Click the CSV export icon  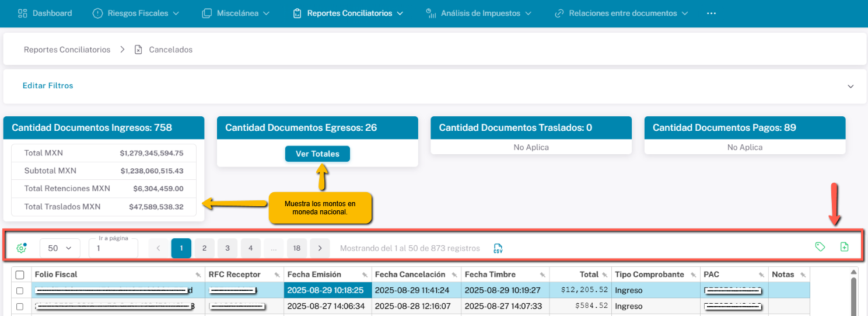(x=498, y=248)
